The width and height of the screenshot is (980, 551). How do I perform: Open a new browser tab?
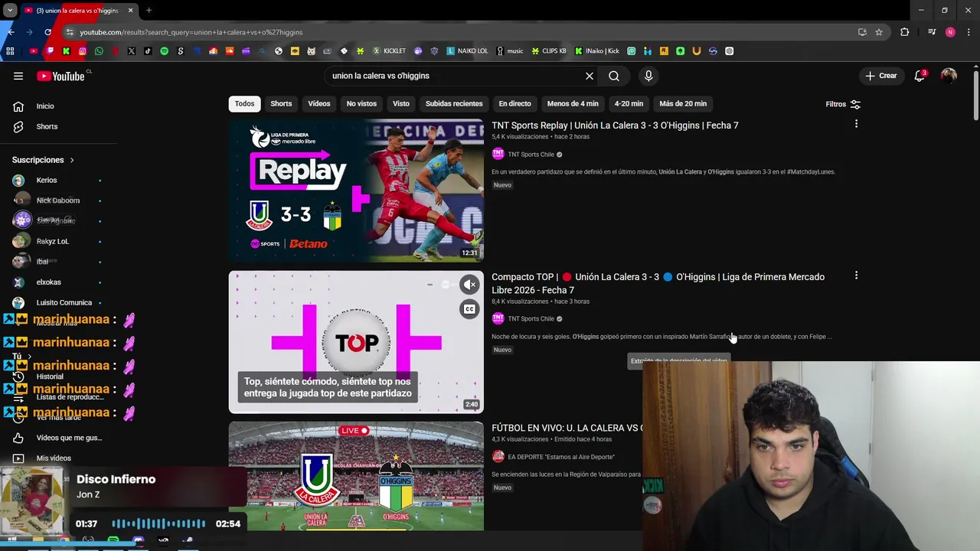(149, 11)
